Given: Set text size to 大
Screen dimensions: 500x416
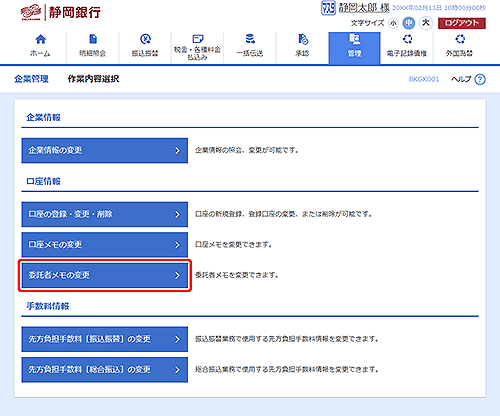Looking at the screenshot, I should 426,23.
